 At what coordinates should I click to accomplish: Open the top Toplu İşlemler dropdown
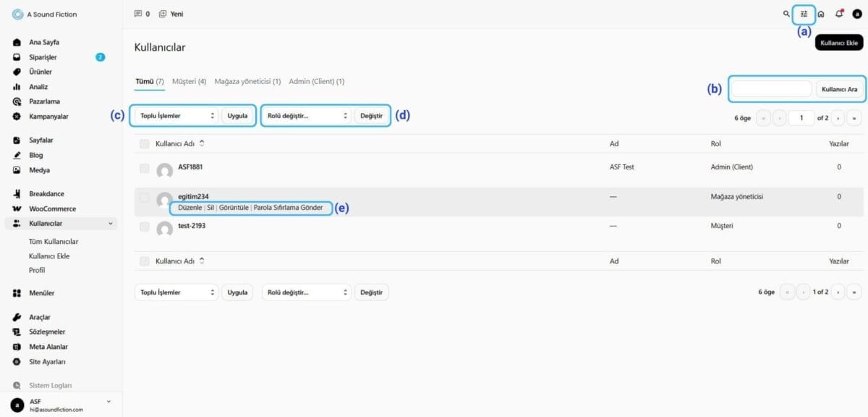point(175,116)
